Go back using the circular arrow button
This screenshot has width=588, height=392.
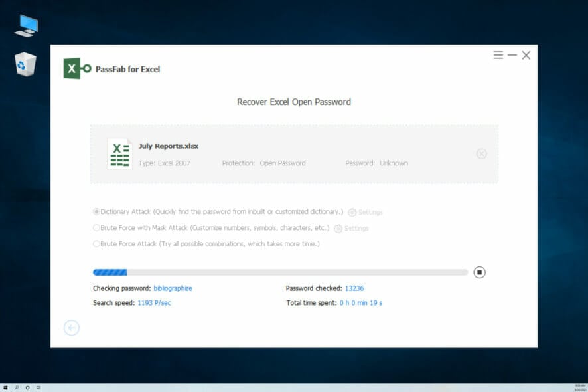coord(71,328)
